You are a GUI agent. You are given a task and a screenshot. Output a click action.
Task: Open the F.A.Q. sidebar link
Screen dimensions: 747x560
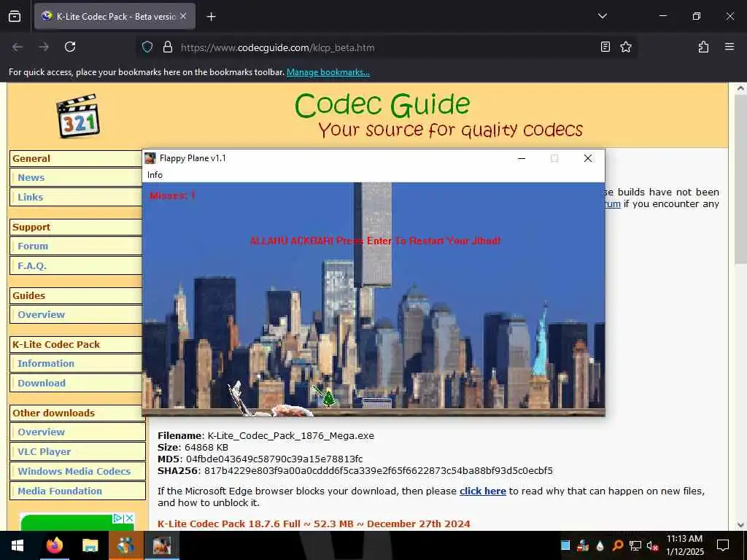(x=32, y=265)
